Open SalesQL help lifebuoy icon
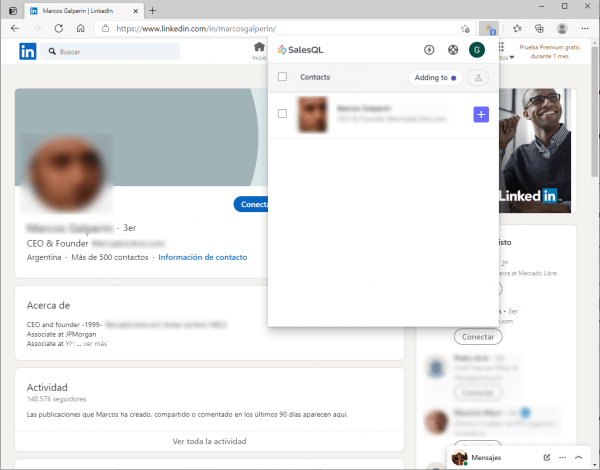 click(x=453, y=50)
